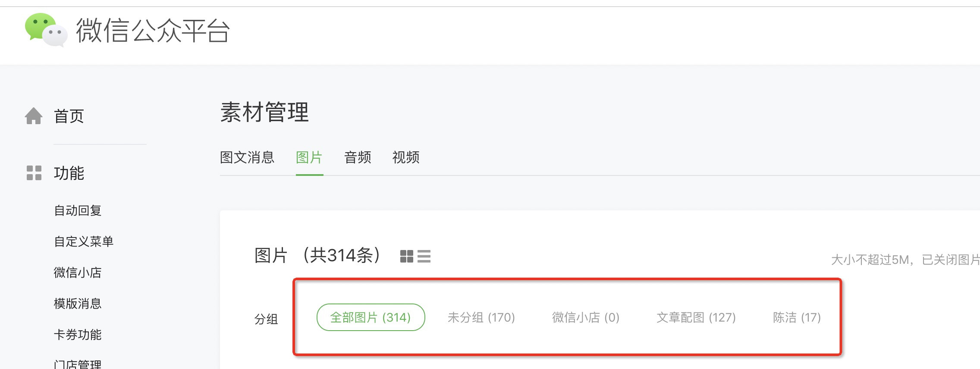Open the 音频 tab

point(358,157)
